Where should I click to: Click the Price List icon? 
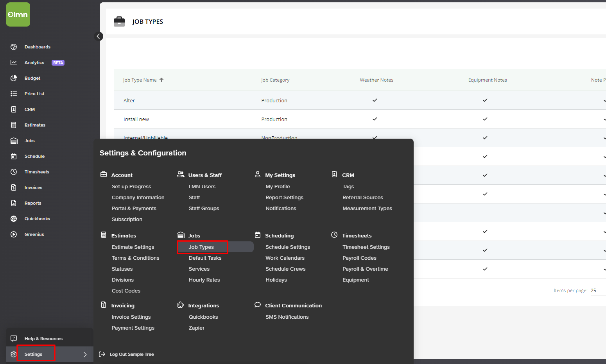pos(14,94)
